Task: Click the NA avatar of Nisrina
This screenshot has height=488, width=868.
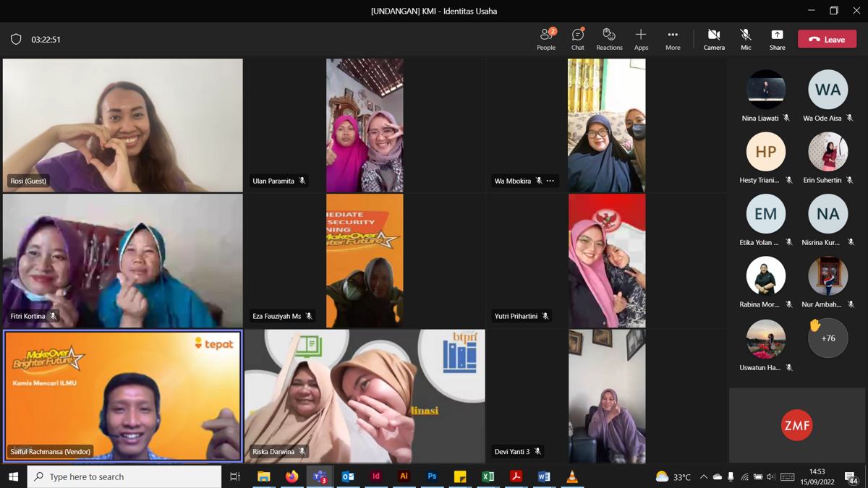Action: (x=828, y=213)
